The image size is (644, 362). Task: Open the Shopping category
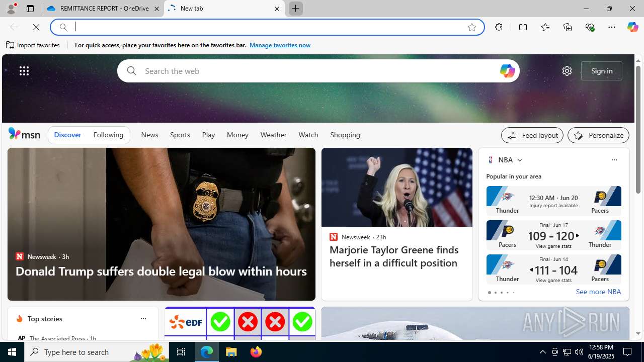tap(345, 135)
